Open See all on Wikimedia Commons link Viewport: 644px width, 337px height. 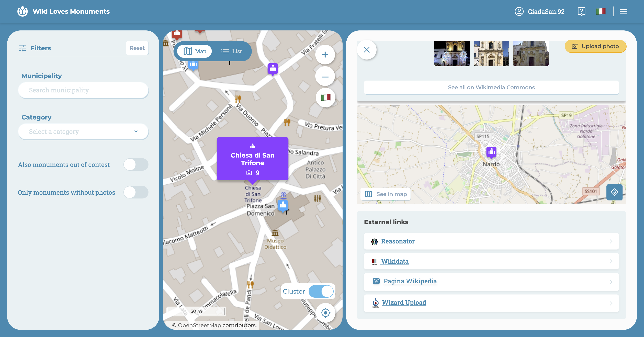click(x=491, y=87)
